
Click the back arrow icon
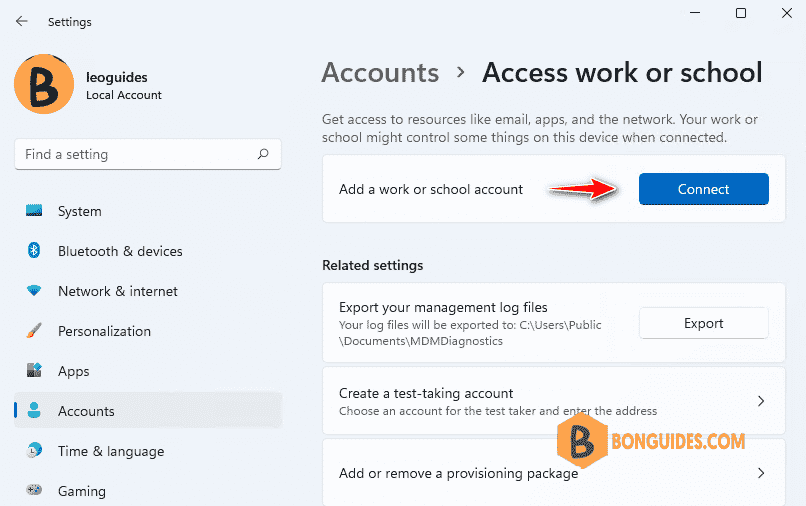(x=22, y=21)
